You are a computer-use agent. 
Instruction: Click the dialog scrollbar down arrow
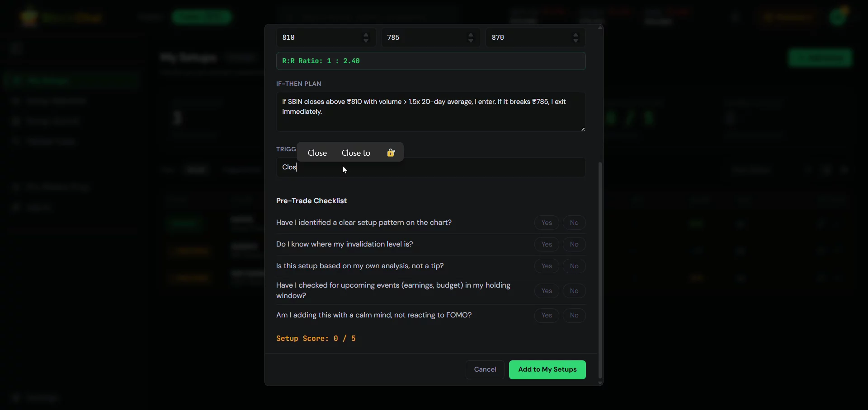point(600,383)
